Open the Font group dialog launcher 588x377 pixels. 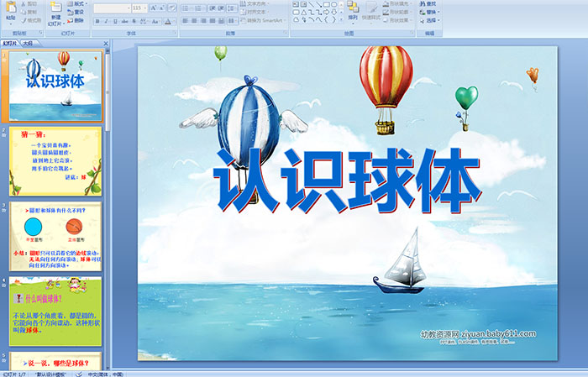click(x=175, y=34)
